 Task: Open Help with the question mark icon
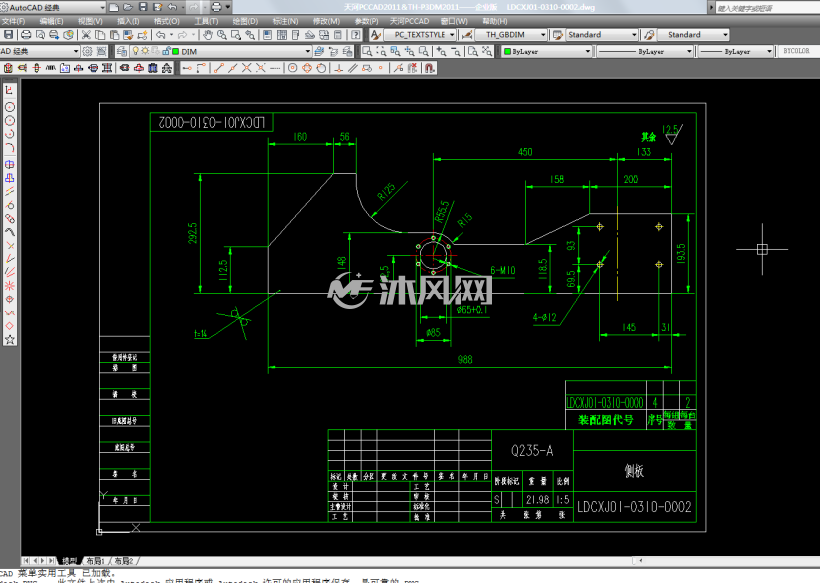point(356,35)
